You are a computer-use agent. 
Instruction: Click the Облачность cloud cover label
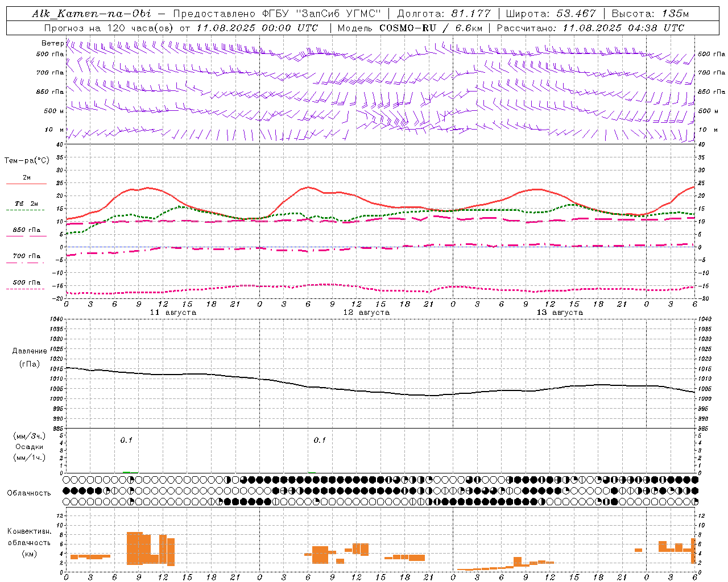coord(29,493)
